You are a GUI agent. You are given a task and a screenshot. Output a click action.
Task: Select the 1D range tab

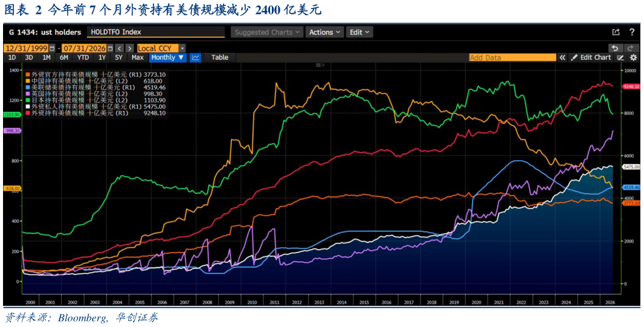(12, 57)
